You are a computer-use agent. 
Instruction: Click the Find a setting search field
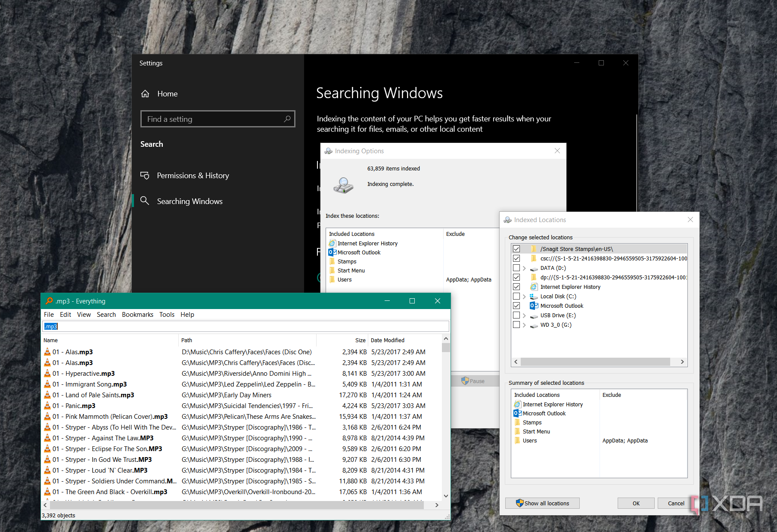(218, 119)
